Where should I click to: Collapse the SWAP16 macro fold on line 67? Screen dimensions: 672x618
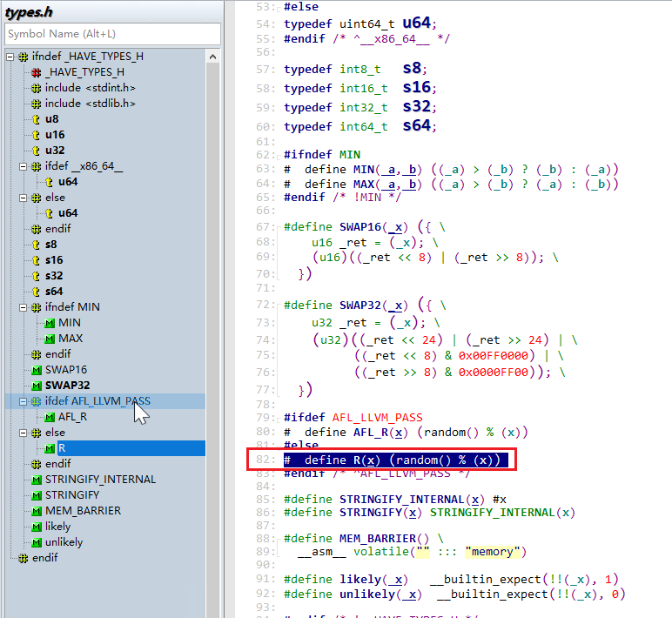click(279, 227)
